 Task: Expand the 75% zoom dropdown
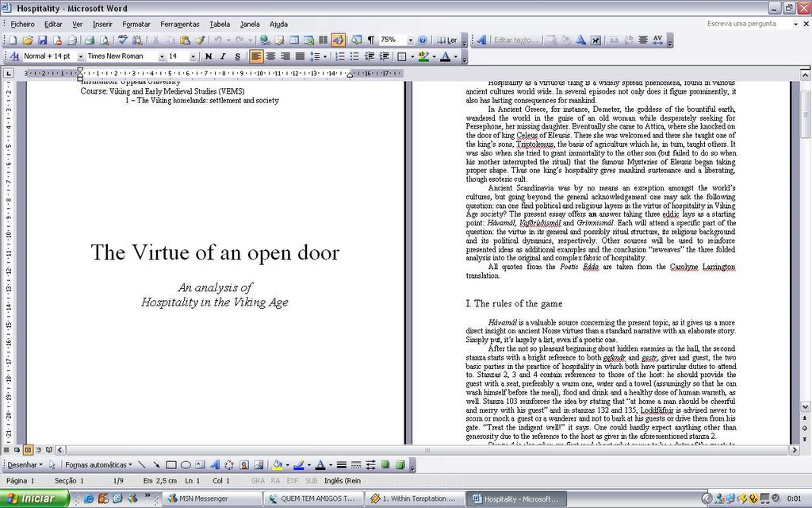pyautogui.click(x=411, y=40)
